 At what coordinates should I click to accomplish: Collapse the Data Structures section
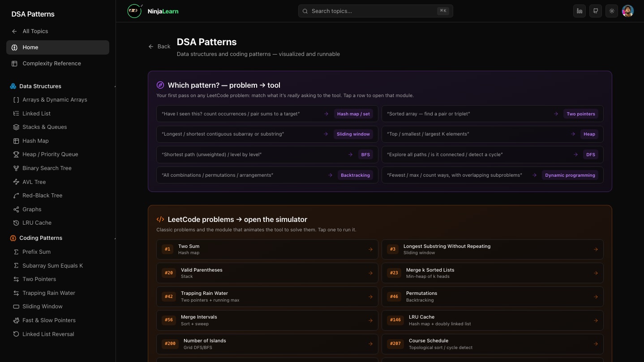(62, 86)
